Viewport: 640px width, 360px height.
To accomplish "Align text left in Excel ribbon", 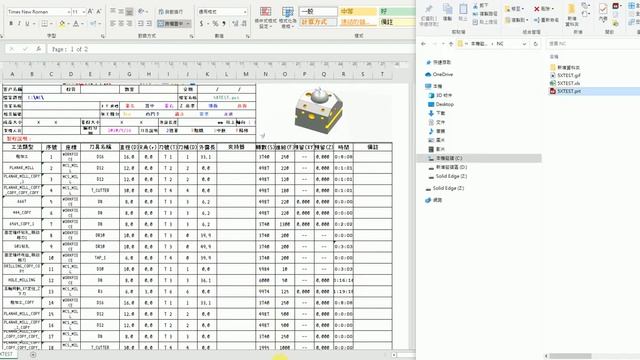I will tap(113, 24).
